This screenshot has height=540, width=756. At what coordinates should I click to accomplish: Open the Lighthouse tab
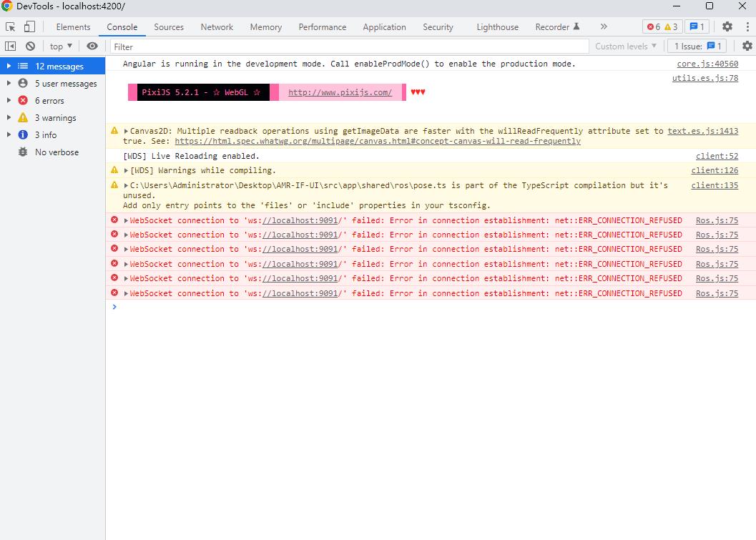coord(498,27)
